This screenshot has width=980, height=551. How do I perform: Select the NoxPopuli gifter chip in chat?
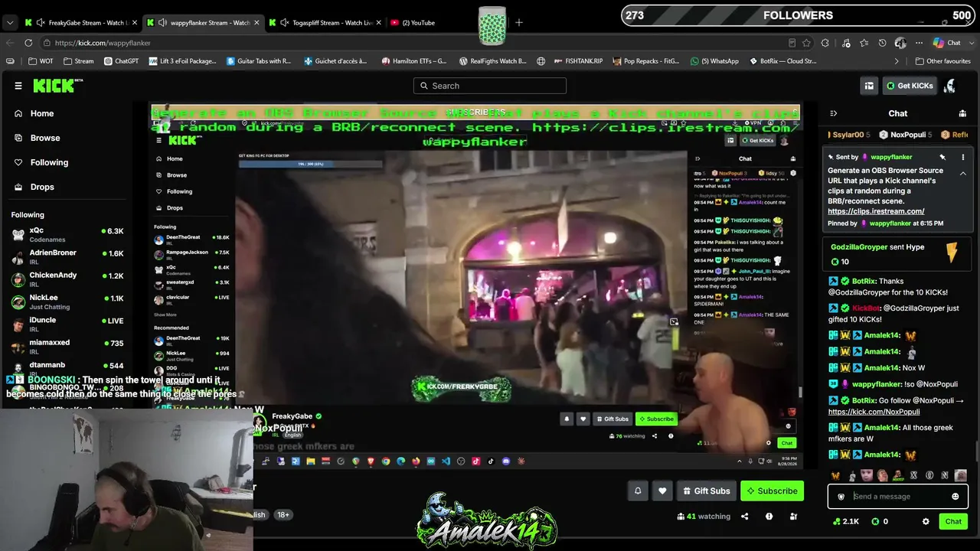[905, 135]
